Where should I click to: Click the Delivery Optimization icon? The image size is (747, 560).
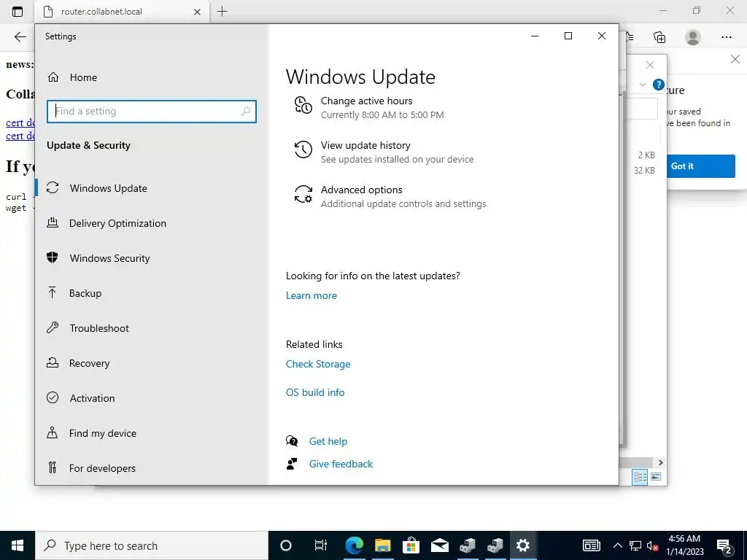[53, 222]
